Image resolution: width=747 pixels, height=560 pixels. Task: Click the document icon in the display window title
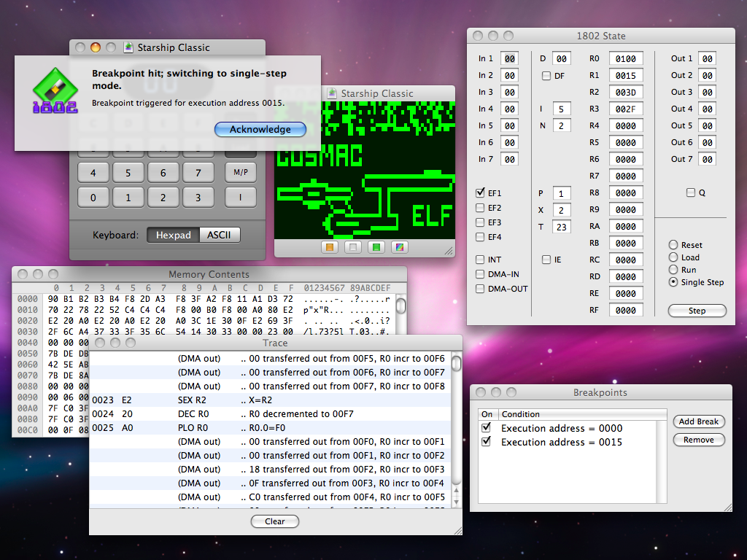click(x=332, y=93)
